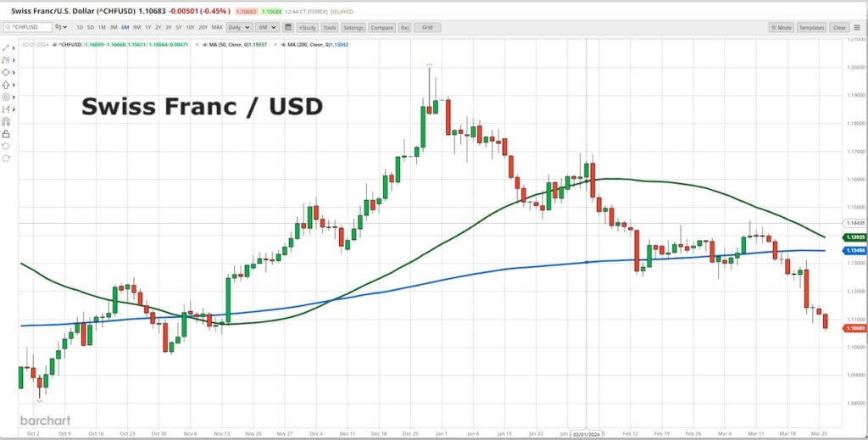Select the 10Y time range
Image resolution: width=868 pixels, height=440 pixels.
(190, 27)
